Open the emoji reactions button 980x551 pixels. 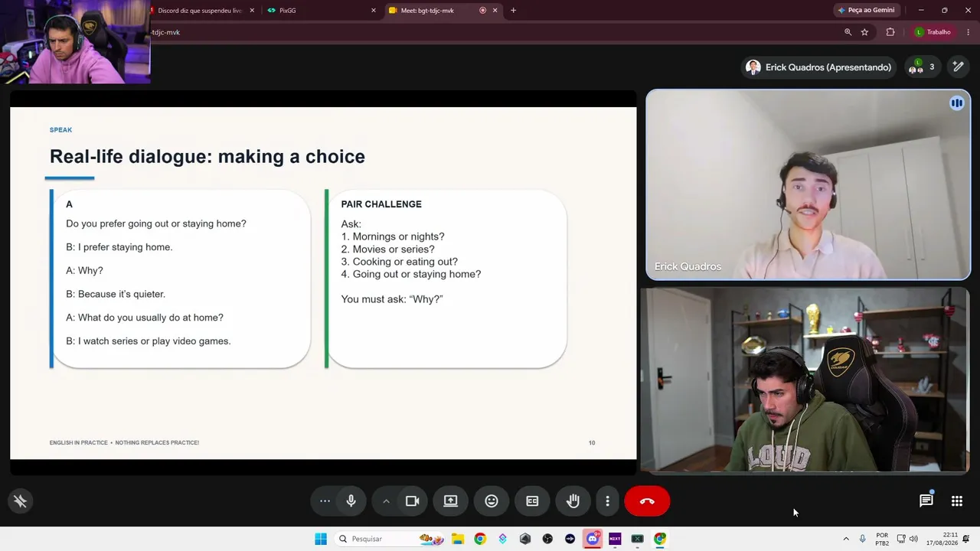[x=492, y=501]
